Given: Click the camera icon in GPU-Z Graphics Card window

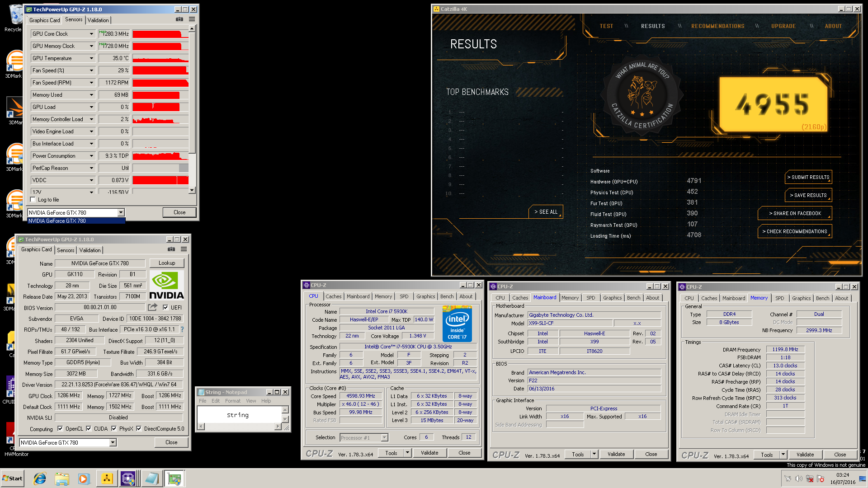Looking at the screenshot, I should click(171, 249).
